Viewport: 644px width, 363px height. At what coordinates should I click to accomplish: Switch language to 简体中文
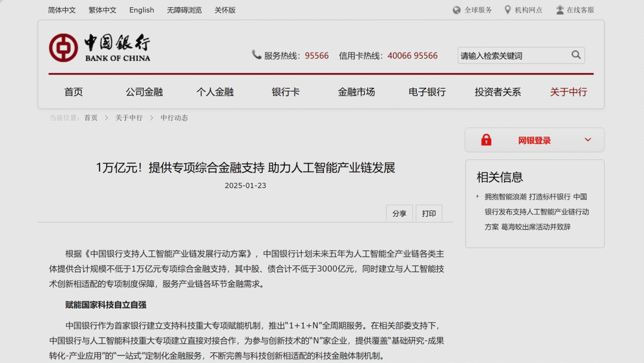click(x=61, y=10)
